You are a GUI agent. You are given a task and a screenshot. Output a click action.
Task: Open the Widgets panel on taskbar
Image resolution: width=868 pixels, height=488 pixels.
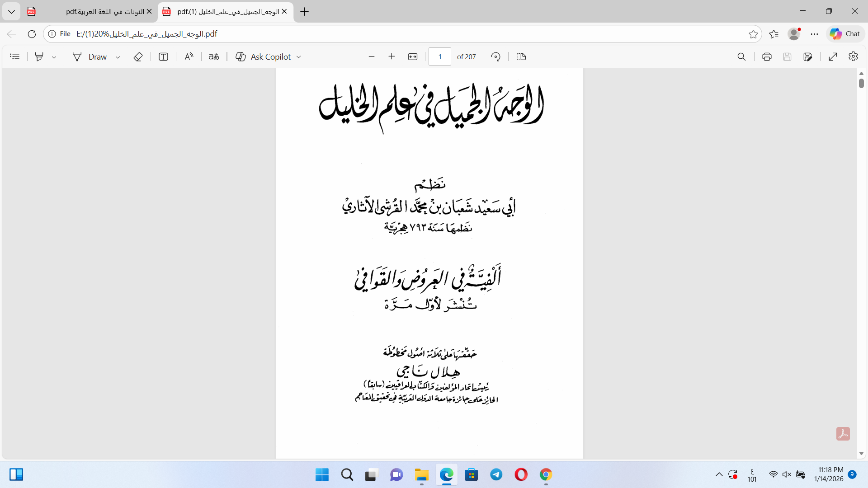click(x=16, y=474)
